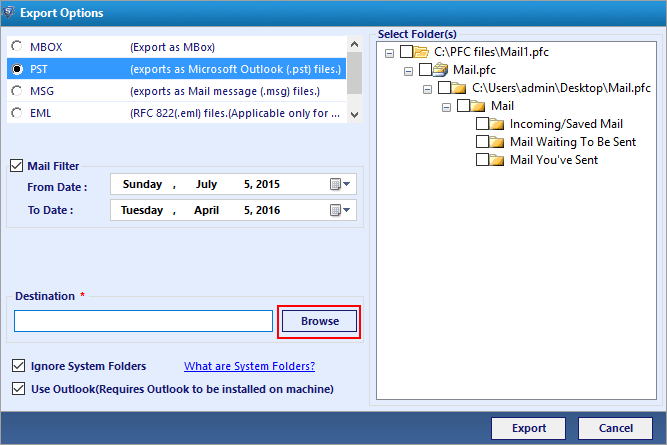
Task: Select the MBOX export radio button
Action: click(17, 46)
